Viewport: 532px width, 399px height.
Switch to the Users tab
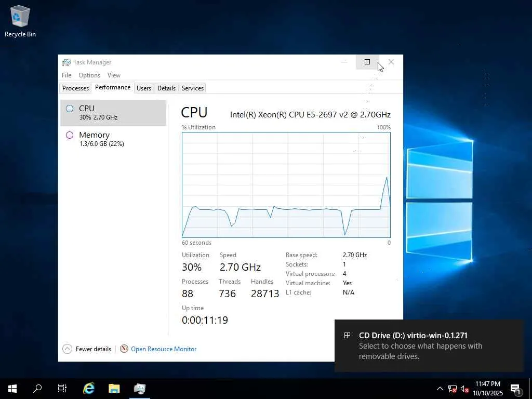coord(144,88)
